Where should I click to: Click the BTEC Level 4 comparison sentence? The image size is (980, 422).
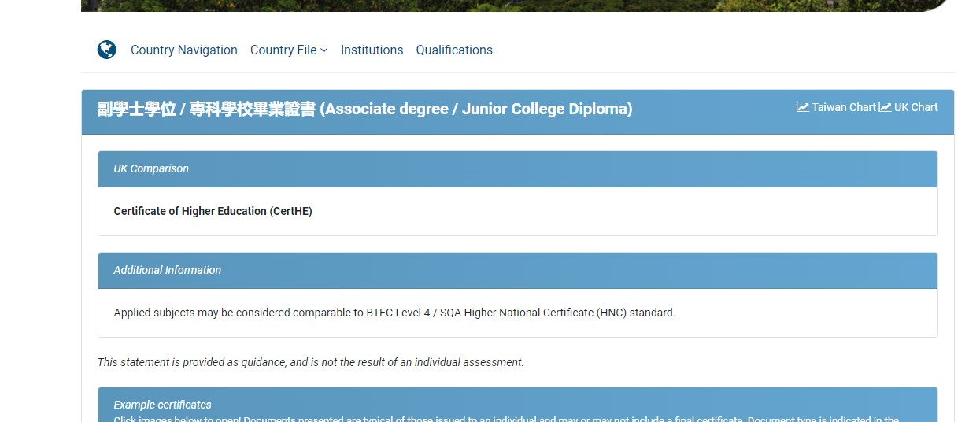click(394, 313)
